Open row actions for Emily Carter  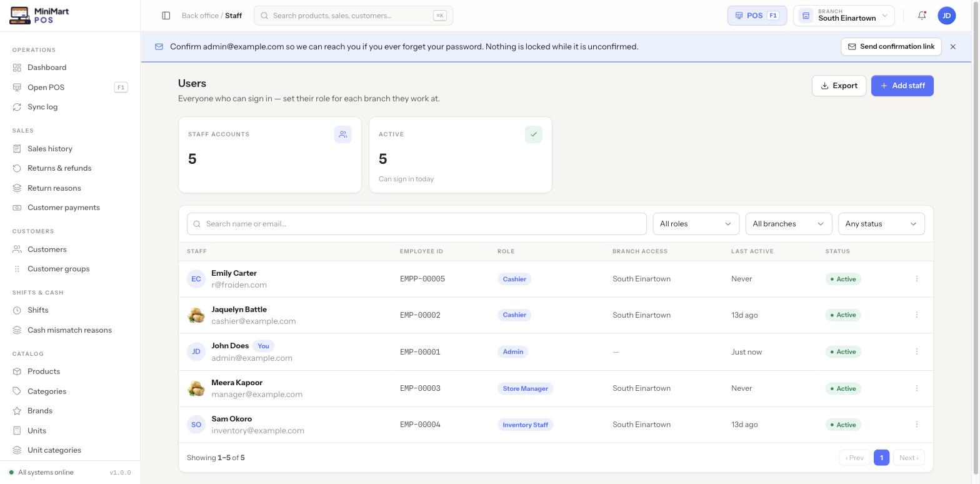tap(917, 279)
